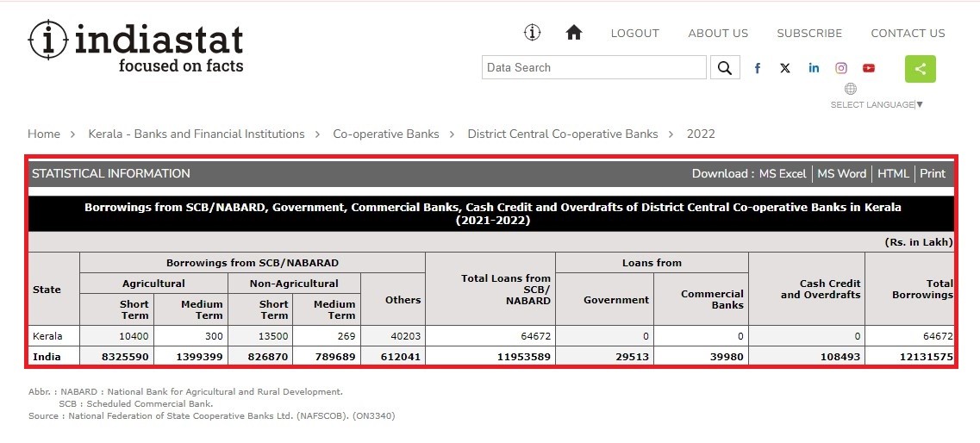Select LOGOUT in the top menu
The height and width of the screenshot is (443, 980).
tap(634, 34)
